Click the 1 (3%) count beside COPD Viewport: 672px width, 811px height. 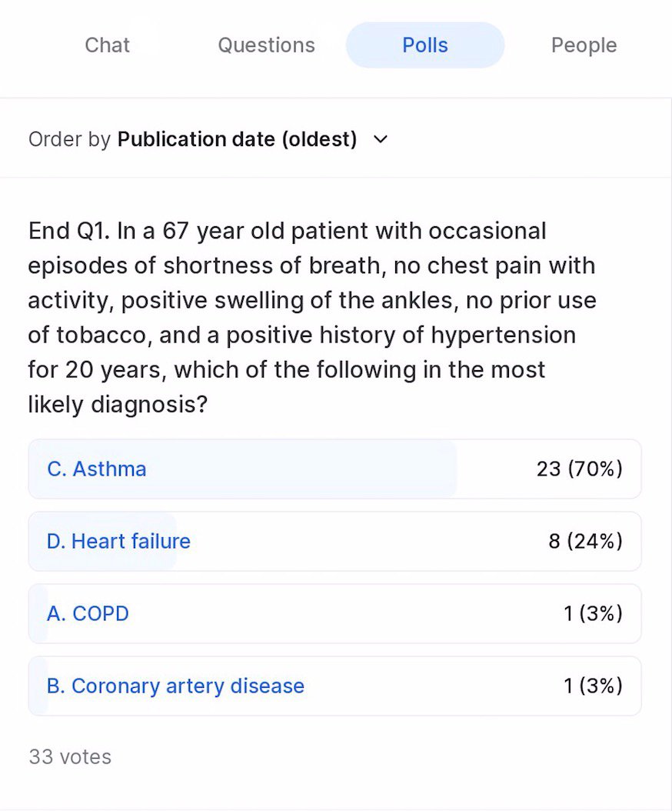[593, 614]
